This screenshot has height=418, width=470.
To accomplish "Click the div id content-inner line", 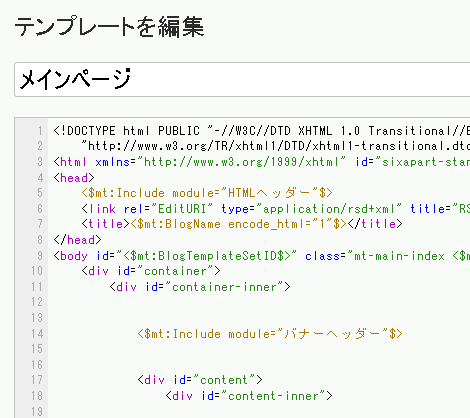I will point(249,396).
